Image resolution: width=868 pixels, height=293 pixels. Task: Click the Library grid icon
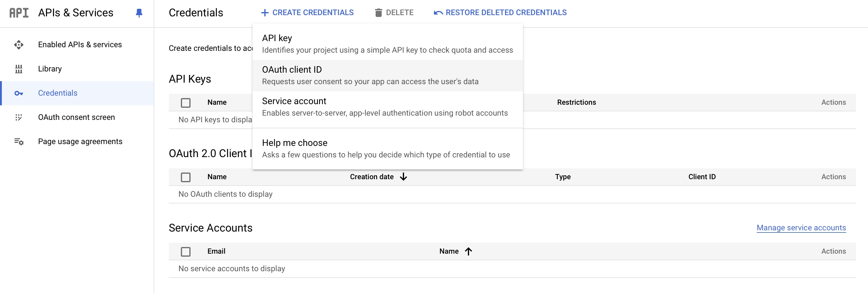click(19, 69)
